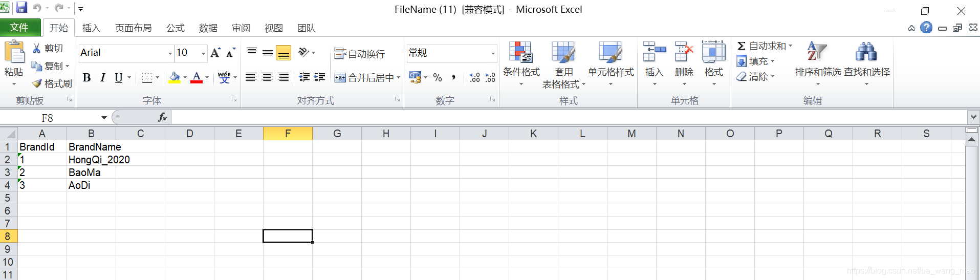Click the Cut (剪切) scissors icon

tap(37, 48)
